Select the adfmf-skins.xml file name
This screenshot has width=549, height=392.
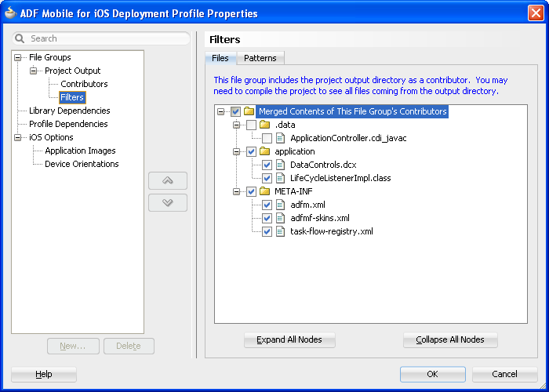coord(320,218)
